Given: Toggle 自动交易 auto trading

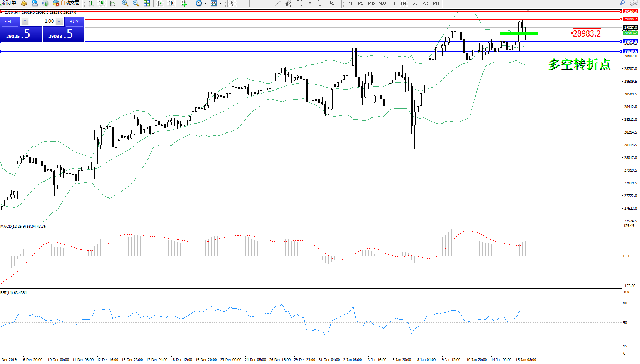Looking at the screenshot, I should tap(66, 3).
